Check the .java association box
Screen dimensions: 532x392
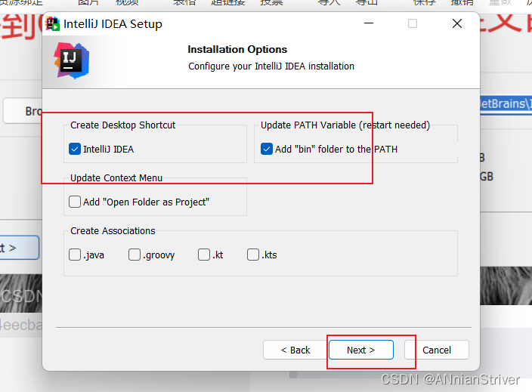coord(75,255)
